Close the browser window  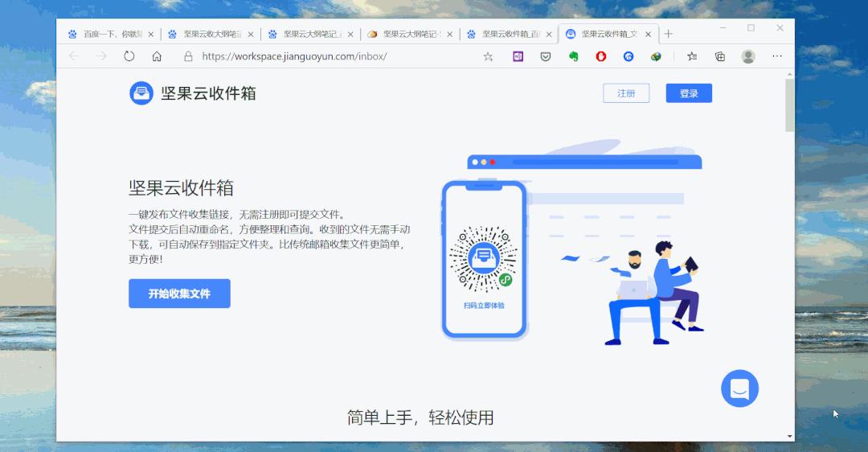click(780, 27)
